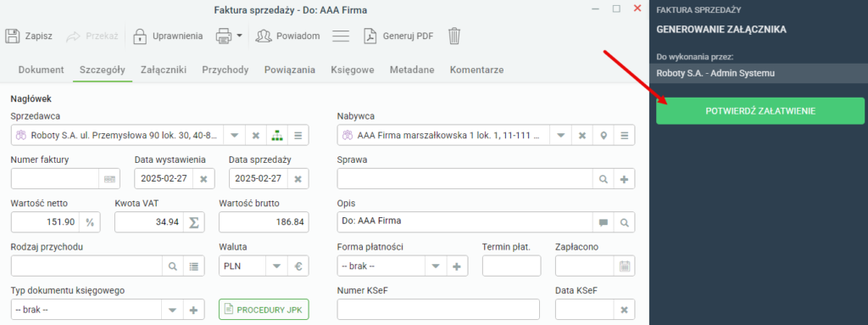
Task: Maximize the Faktura sprzedaży window
Action: click(616, 8)
